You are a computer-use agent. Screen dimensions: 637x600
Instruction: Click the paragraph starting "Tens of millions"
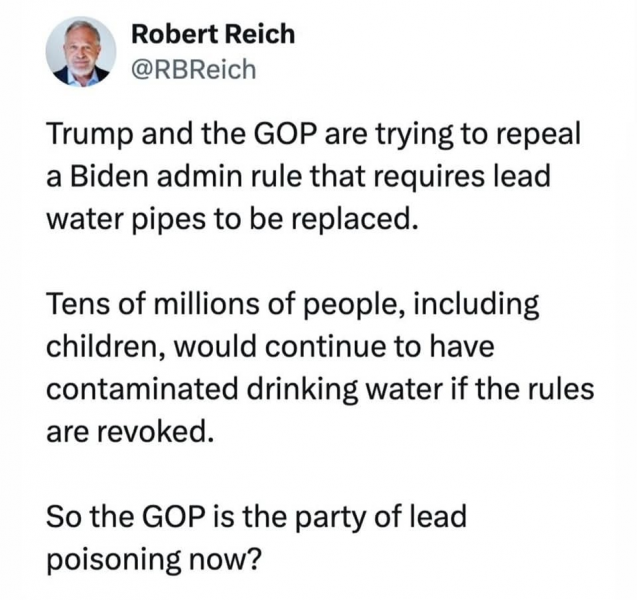tap(300, 365)
